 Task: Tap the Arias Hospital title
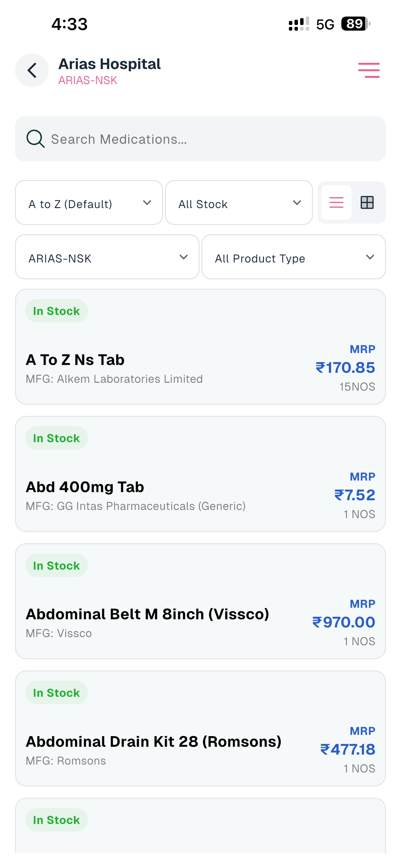tap(109, 64)
